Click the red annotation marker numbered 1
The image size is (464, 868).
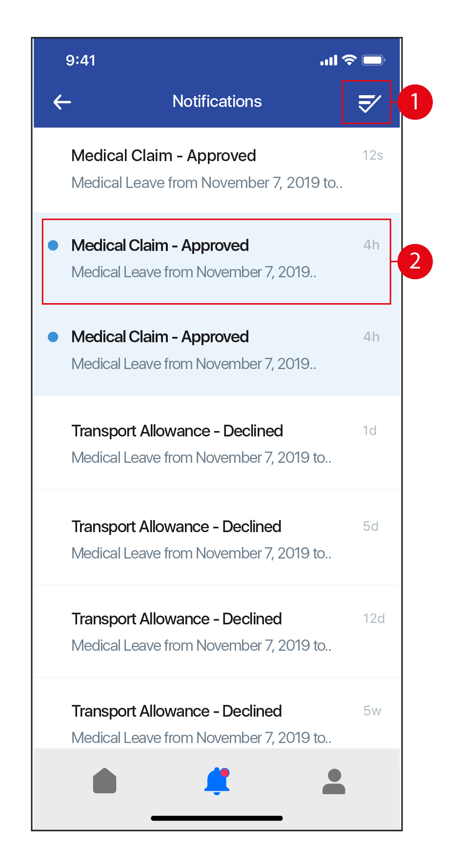click(415, 102)
